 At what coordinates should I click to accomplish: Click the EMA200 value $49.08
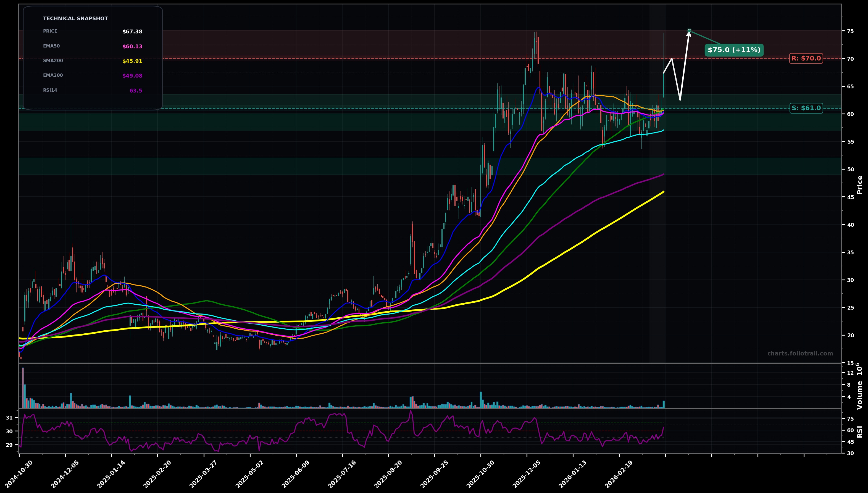(132, 76)
